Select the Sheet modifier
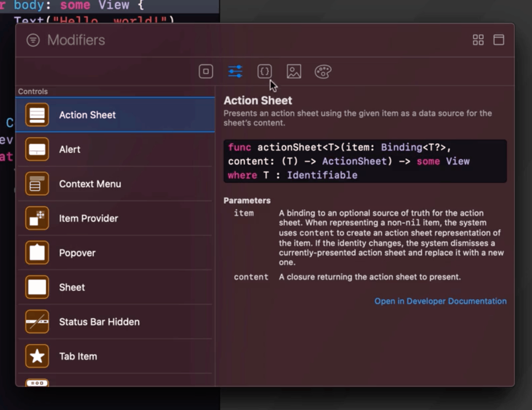Image resolution: width=532 pixels, height=410 pixels. [x=89, y=287]
